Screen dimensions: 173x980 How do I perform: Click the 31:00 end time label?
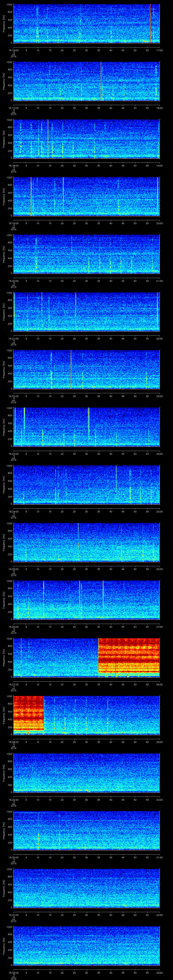(x=159, y=858)
